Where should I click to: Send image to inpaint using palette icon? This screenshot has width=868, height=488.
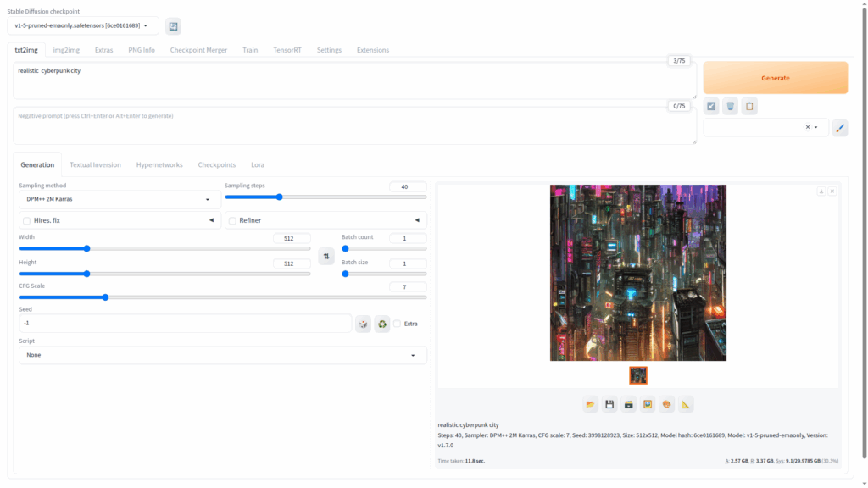667,404
